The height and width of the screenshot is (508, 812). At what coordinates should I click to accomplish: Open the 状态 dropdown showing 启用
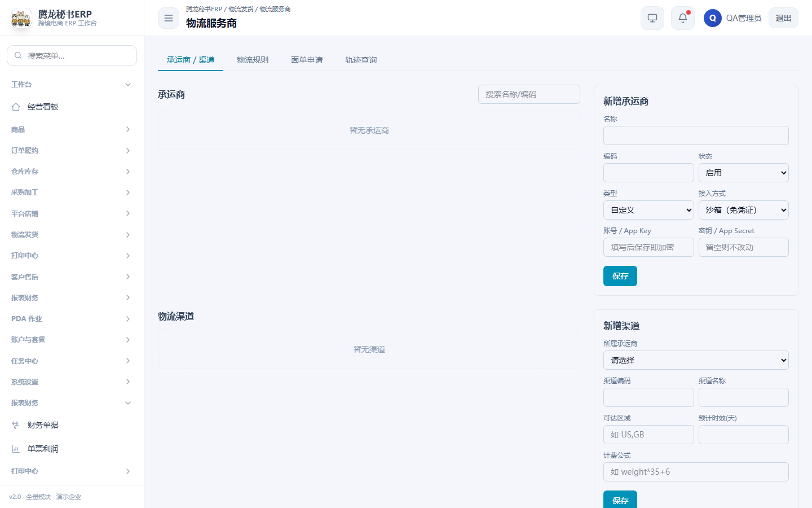click(743, 173)
